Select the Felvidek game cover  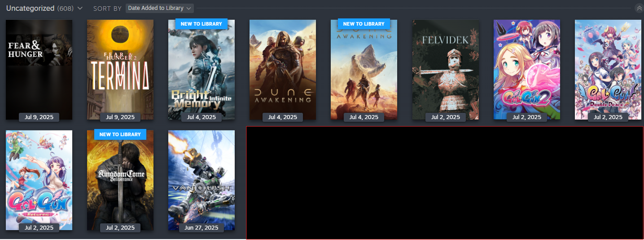tap(446, 70)
